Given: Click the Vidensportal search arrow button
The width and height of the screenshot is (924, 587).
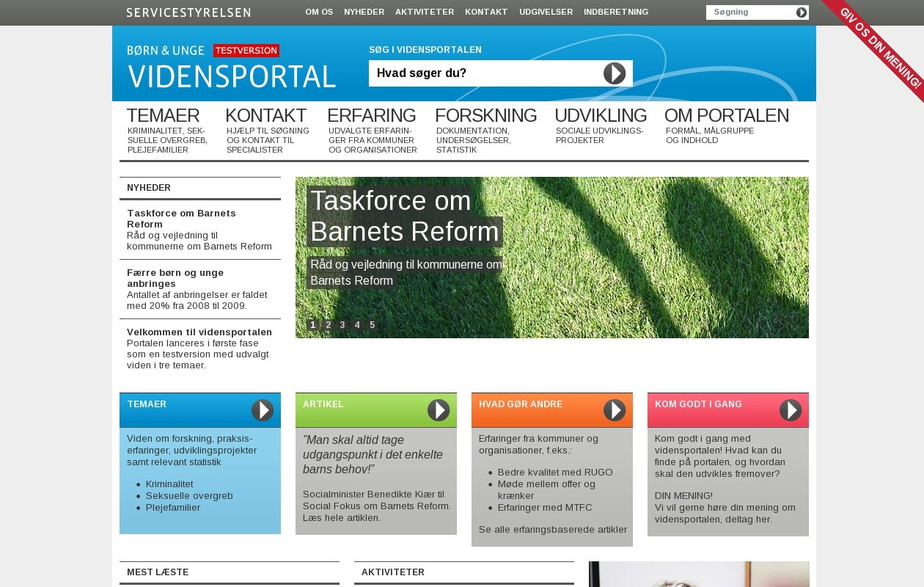Looking at the screenshot, I should 615,73.
